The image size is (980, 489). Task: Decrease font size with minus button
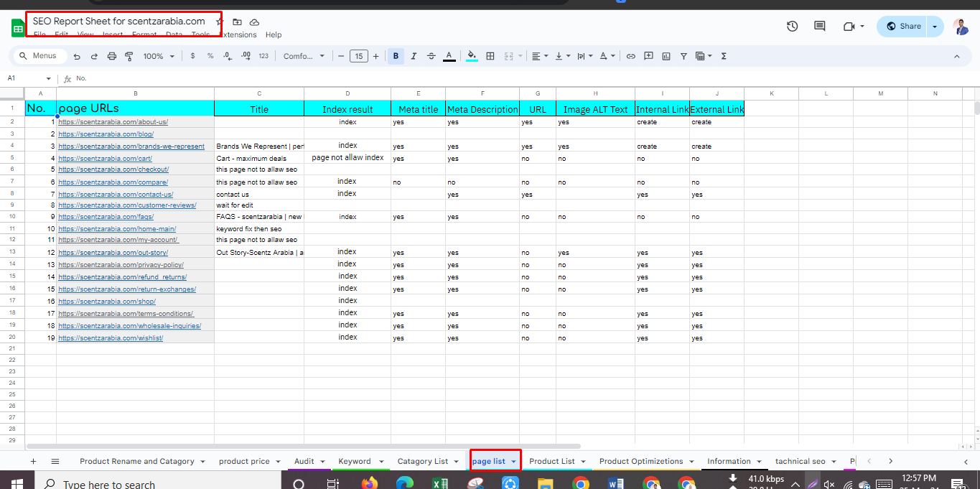pos(341,56)
